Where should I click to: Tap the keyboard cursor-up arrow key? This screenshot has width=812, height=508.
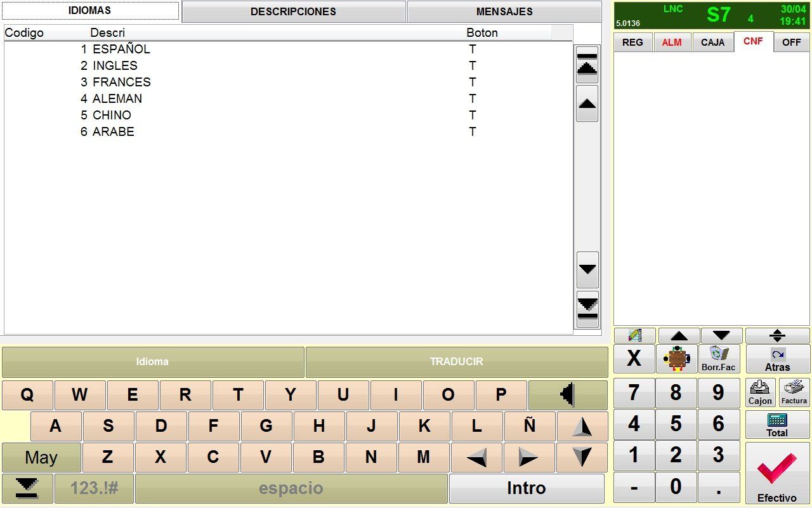click(x=582, y=427)
